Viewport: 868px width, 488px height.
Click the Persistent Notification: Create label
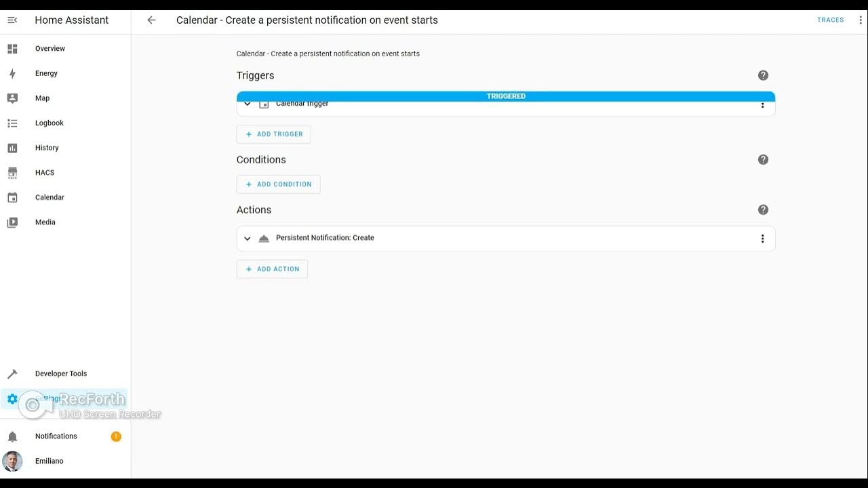click(325, 238)
